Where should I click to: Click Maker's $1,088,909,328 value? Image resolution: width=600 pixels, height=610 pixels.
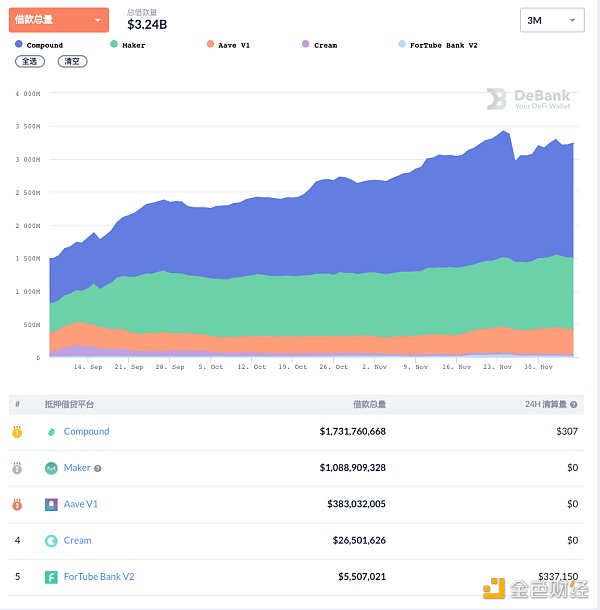click(x=353, y=467)
